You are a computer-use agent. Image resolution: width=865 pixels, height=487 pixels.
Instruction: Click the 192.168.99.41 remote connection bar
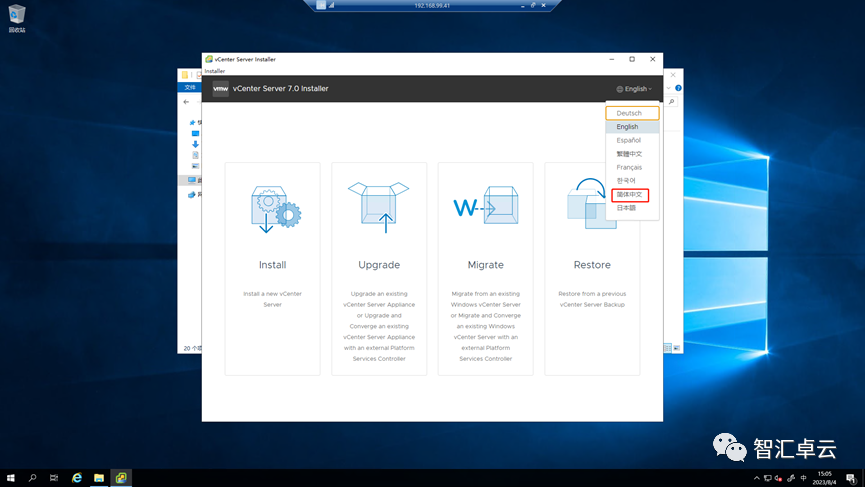point(432,6)
